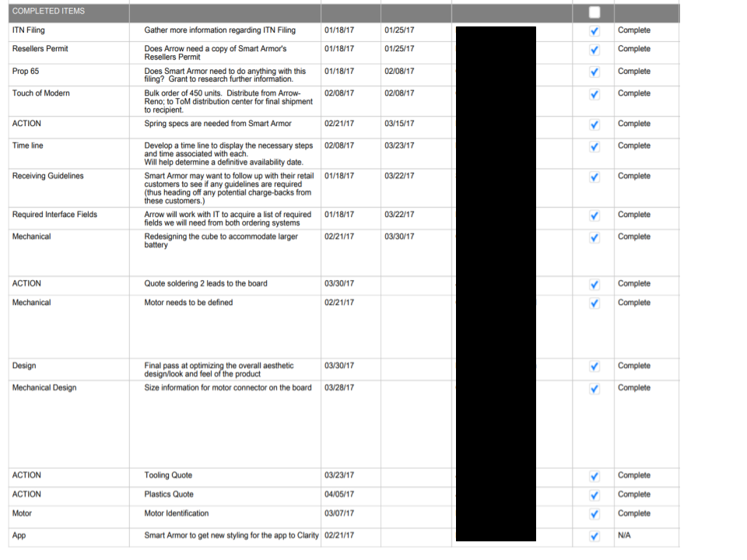Click 'Smart Armor to get new styling' text
The height and width of the screenshot is (560, 747).
tap(231, 535)
